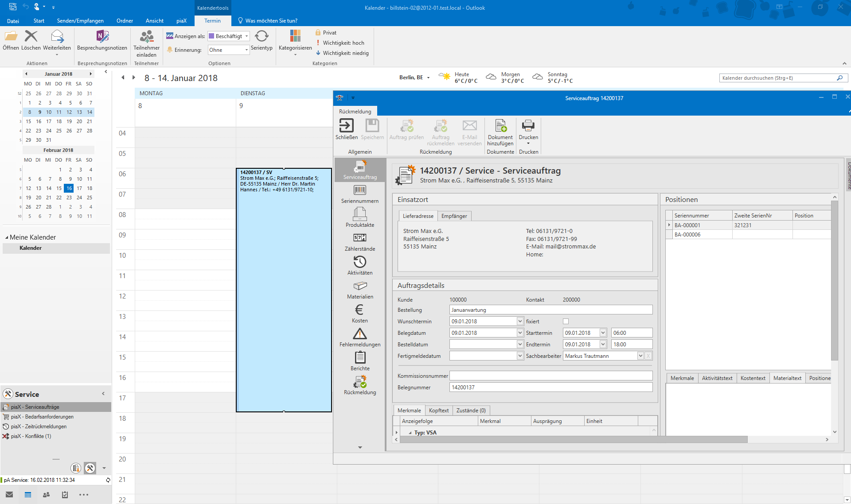851x504 pixels.
Task: Clear the Sachbearbeiter with X button
Action: click(x=648, y=356)
